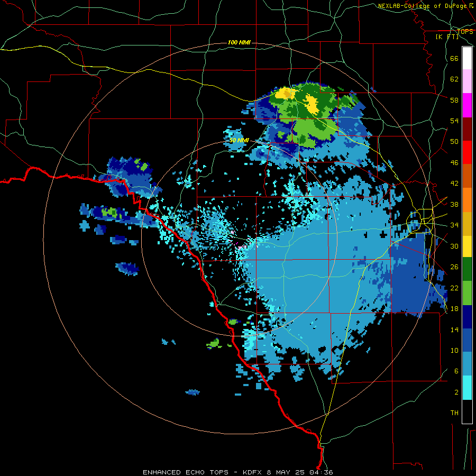Click the [K FT] units label
Image resolution: width=476 pixels, height=476 pixels.
coord(447,36)
